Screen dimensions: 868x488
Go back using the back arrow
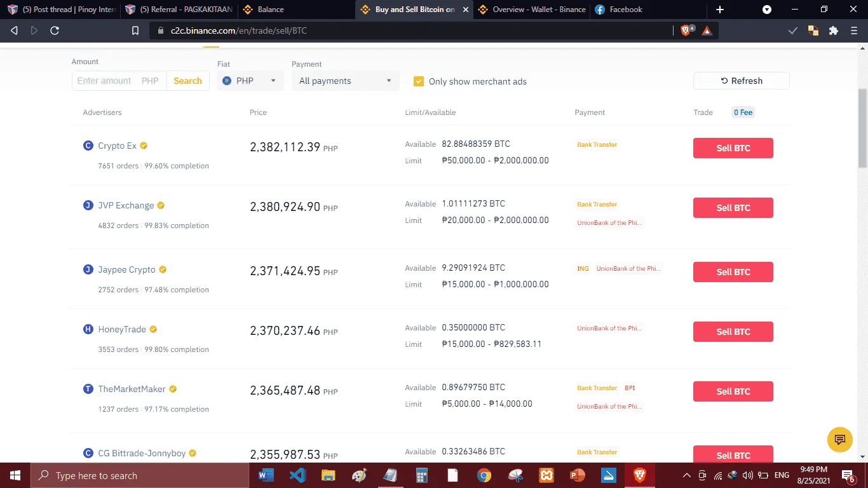[15, 30]
